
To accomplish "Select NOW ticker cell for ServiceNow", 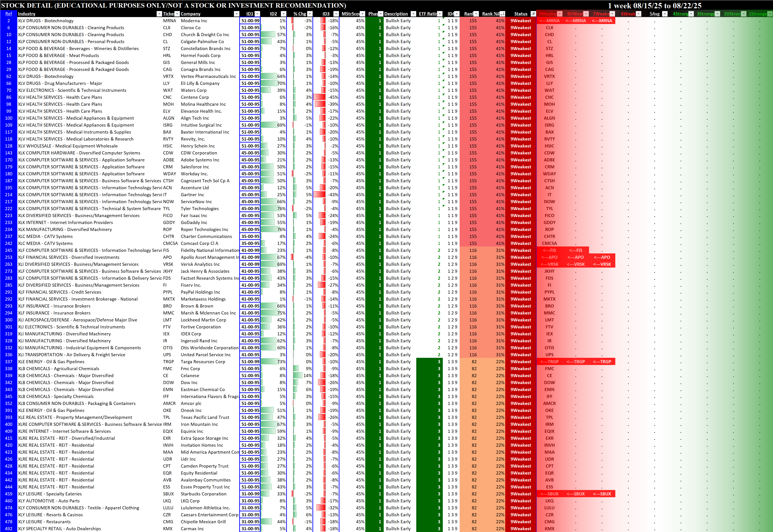I will click(x=169, y=202).
